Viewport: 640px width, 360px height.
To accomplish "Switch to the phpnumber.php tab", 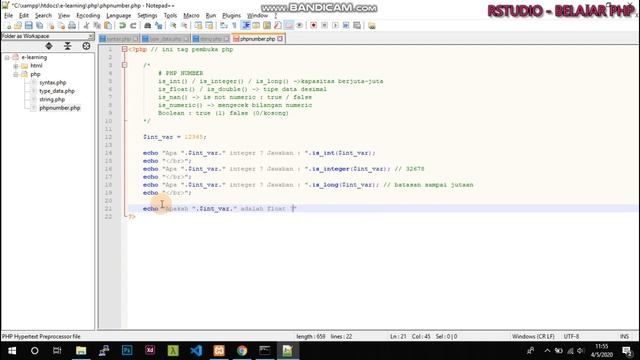I will point(257,39).
